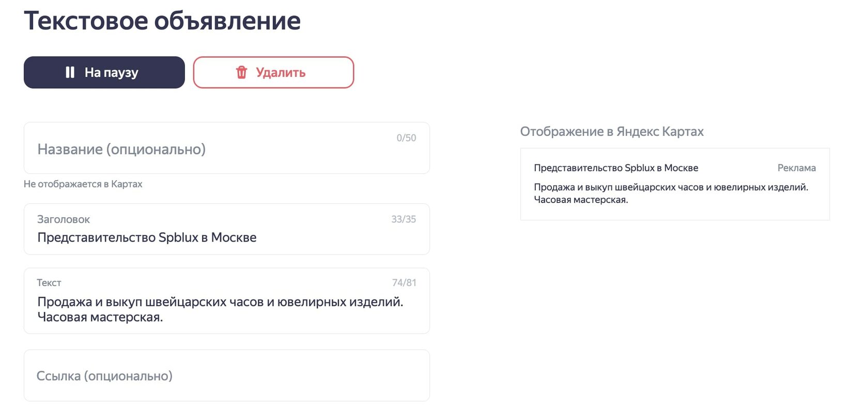Click the preview ad description text
Image resolution: width=868 pixels, height=413 pixels.
coord(671,194)
